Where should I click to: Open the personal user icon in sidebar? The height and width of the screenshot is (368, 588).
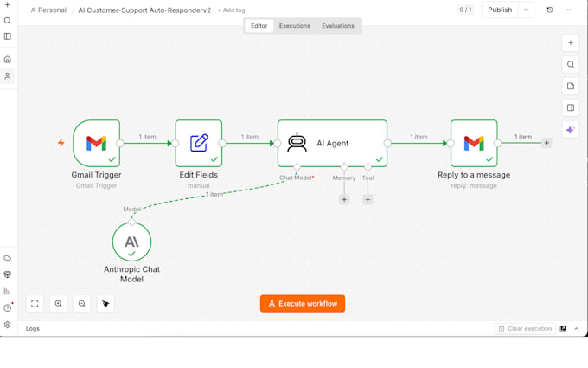[x=7, y=76]
